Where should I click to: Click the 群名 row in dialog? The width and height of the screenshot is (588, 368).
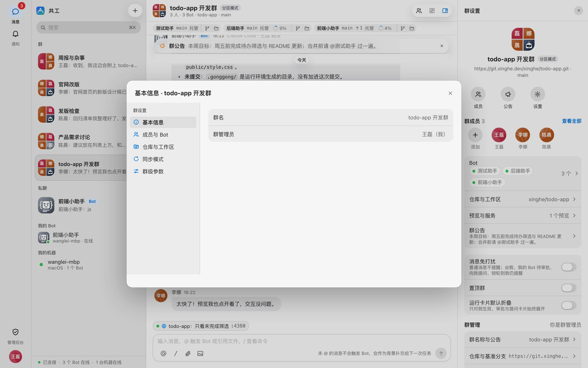click(331, 118)
